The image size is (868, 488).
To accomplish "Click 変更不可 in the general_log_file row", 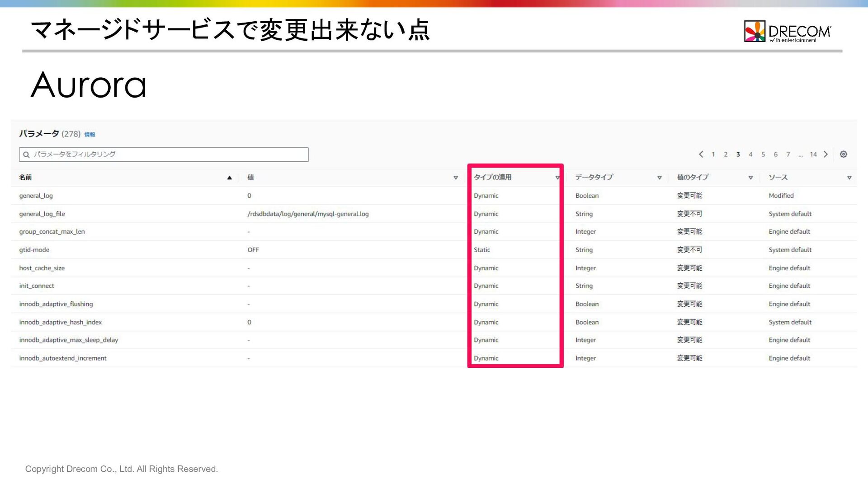I will click(689, 214).
